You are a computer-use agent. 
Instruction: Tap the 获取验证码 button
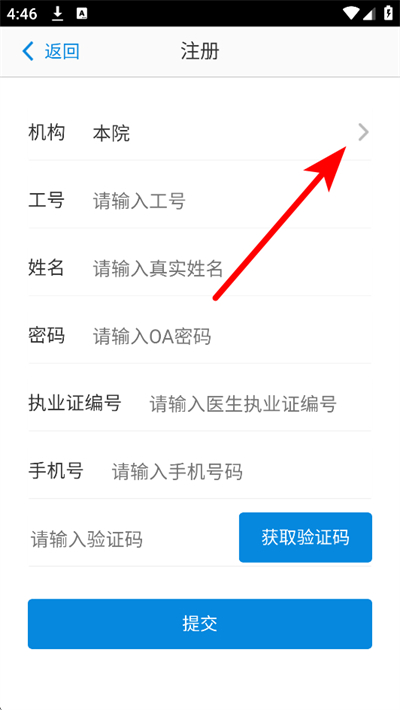(x=306, y=537)
